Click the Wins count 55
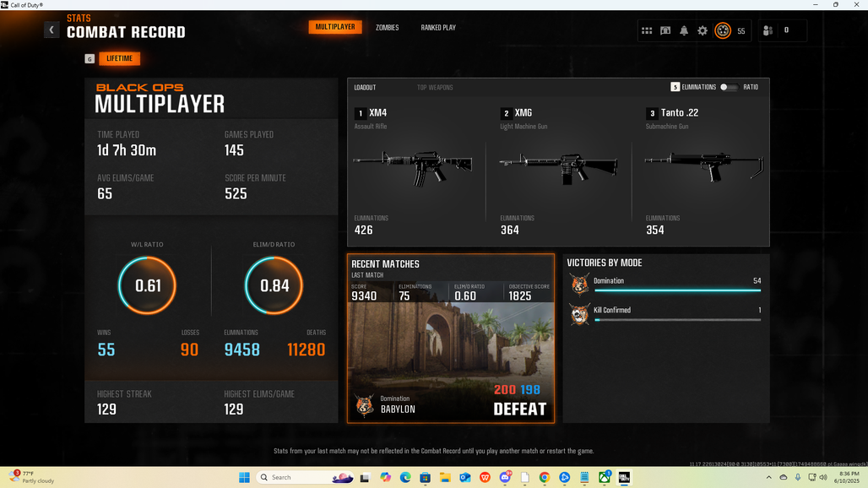Image resolution: width=868 pixels, height=488 pixels. click(106, 350)
